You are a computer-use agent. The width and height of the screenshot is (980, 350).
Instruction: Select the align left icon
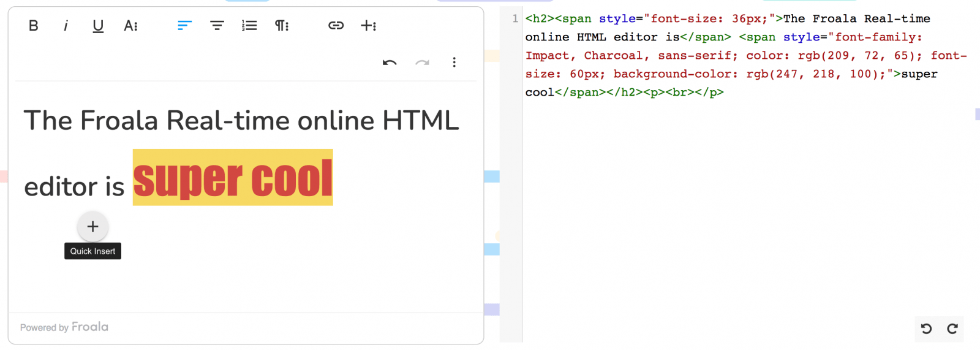click(x=184, y=26)
